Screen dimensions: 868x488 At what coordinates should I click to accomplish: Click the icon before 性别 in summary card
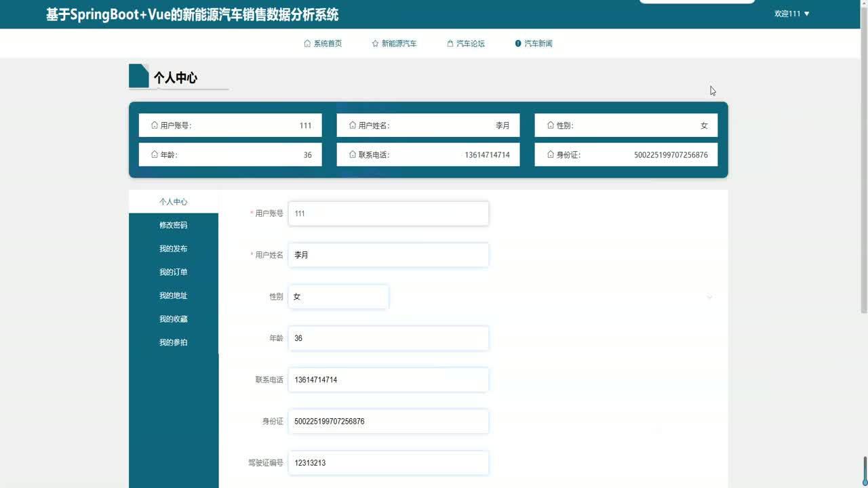click(x=551, y=125)
